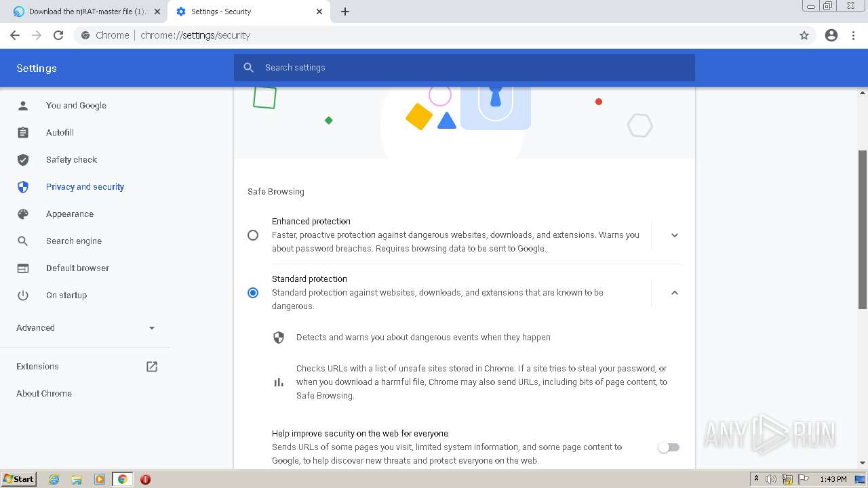Select the Standard protection radio button
This screenshot has width=868, height=488.
tap(253, 293)
